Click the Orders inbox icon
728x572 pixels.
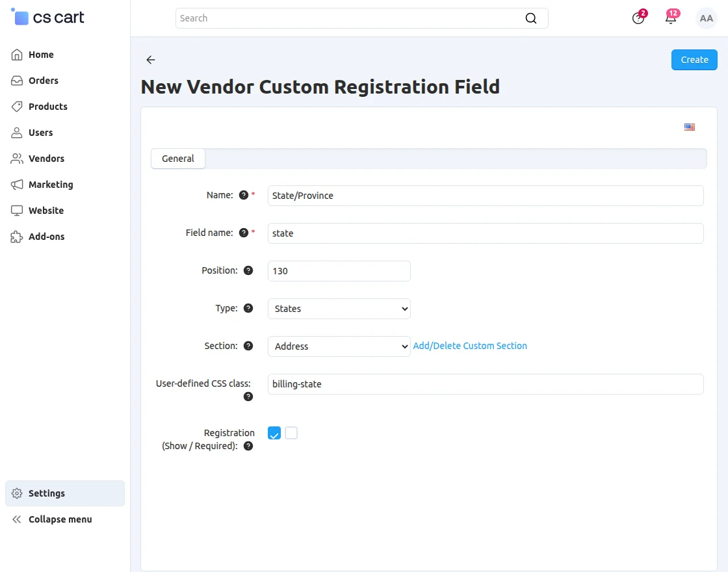17,81
